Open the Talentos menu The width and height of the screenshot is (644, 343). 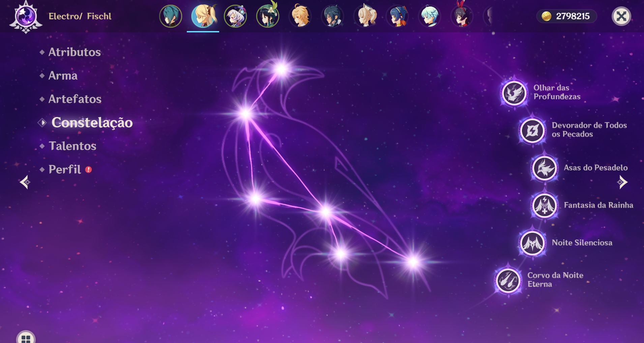pyautogui.click(x=72, y=146)
